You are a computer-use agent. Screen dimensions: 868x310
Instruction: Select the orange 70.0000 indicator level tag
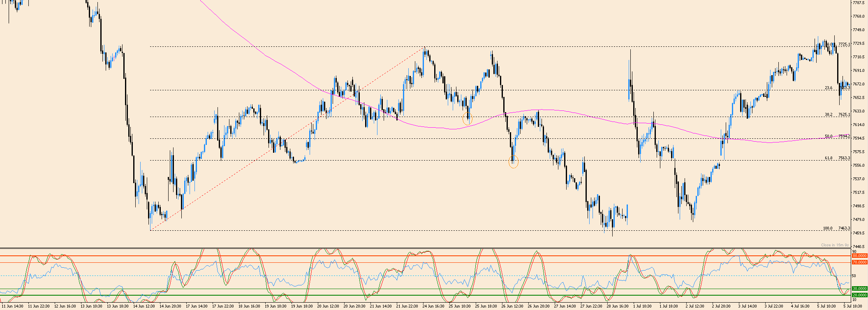point(859,262)
